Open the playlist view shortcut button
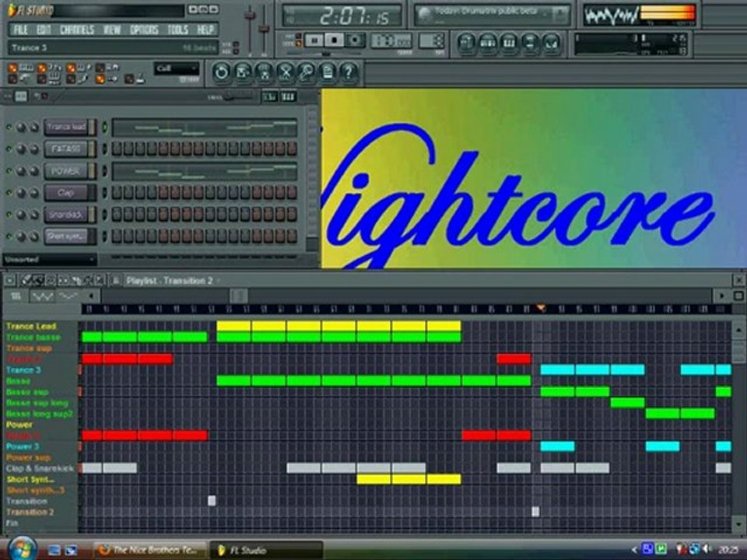Screen dimensions: 747x560 click(466, 43)
